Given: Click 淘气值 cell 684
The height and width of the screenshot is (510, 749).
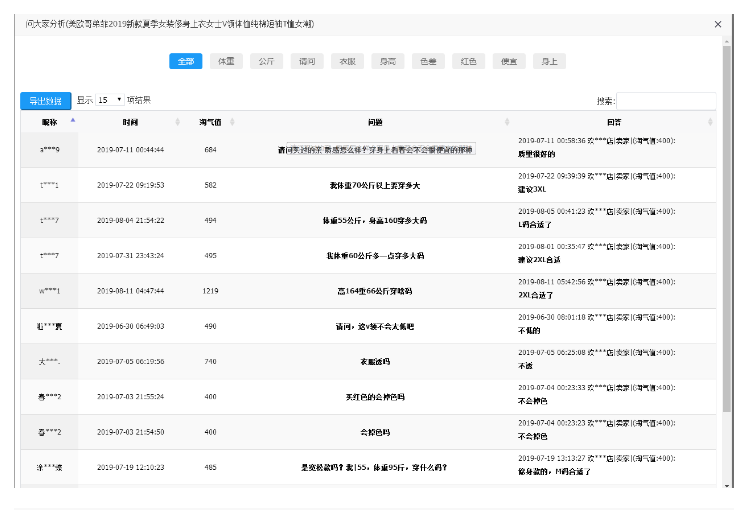Looking at the screenshot, I should [x=210, y=149].
